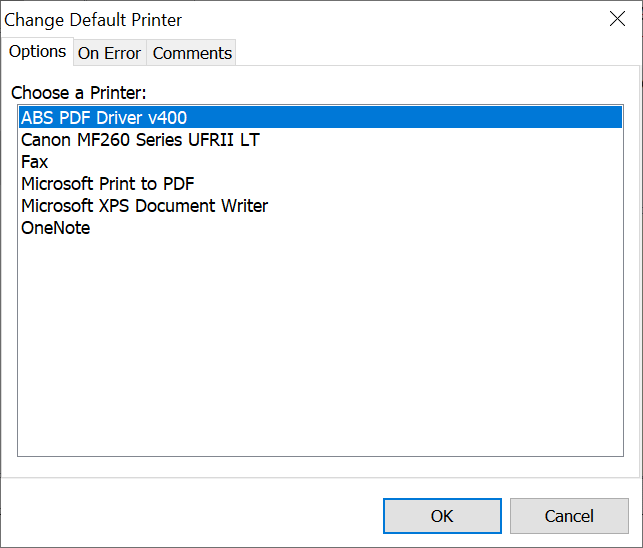Select Microsoft Print to PDF
Viewport: 643px width, 548px height.
(x=108, y=184)
